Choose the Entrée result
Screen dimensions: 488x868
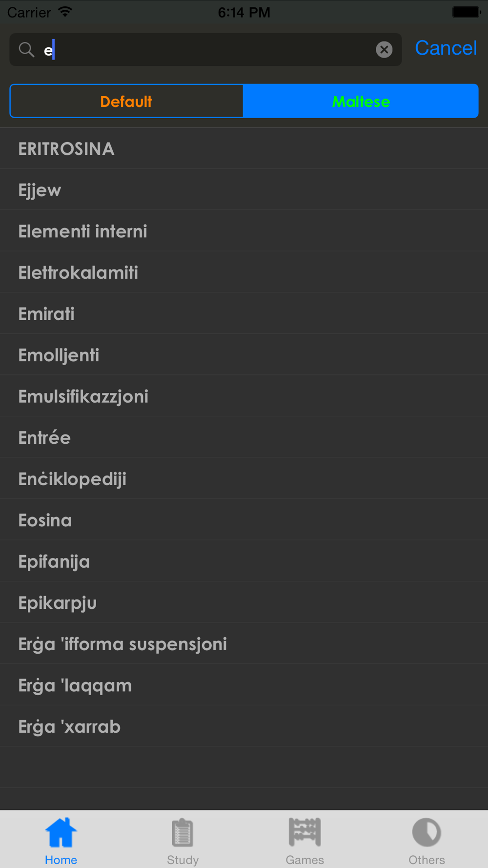pyautogui.click(x=244, y=437)
